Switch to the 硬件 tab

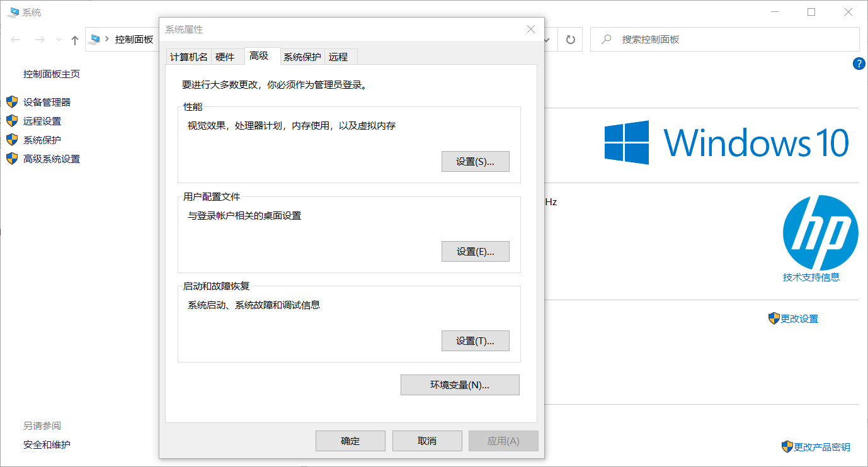225,57
